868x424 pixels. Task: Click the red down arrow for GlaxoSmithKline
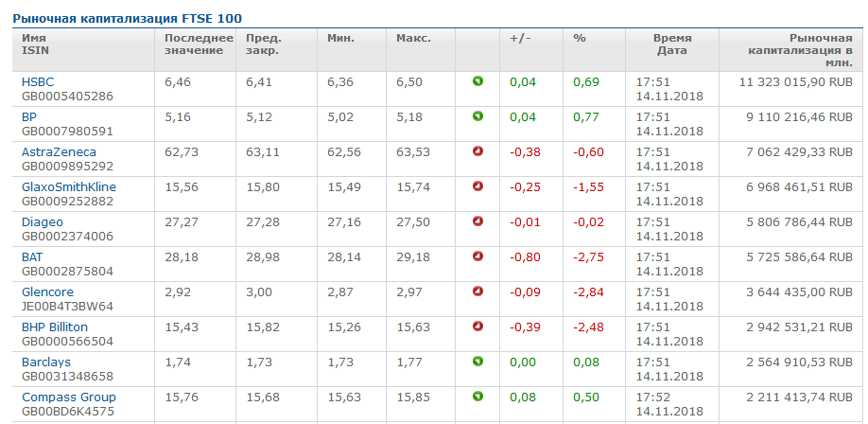pos(477,186)
